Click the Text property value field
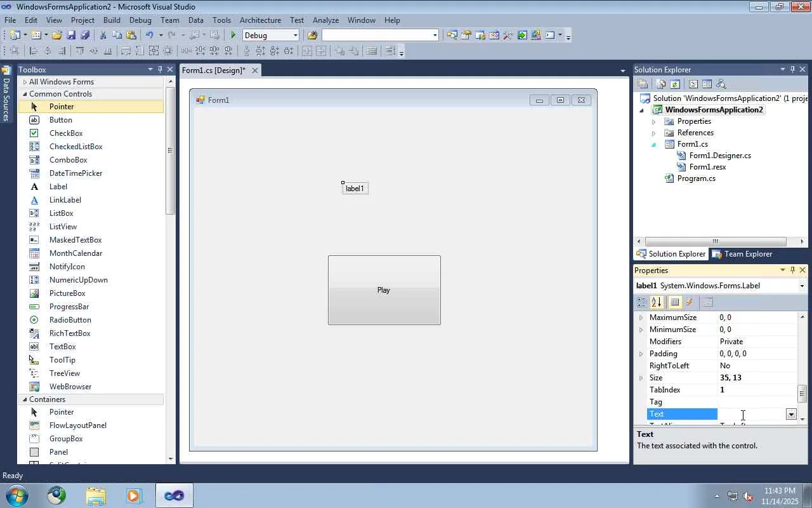This screenshot has height=508, width=812. (x=751, y=414)
